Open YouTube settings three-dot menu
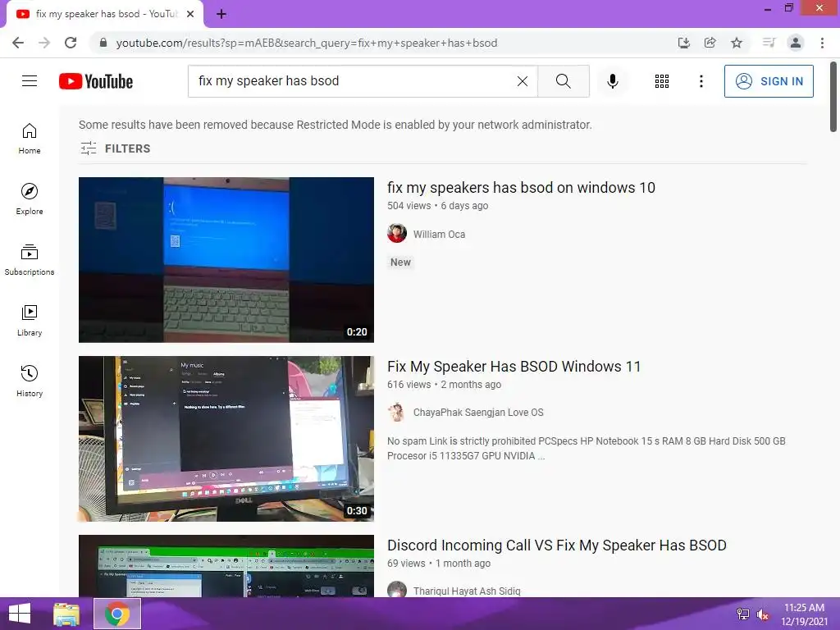840x630 pixels. (x=701, y=81)
